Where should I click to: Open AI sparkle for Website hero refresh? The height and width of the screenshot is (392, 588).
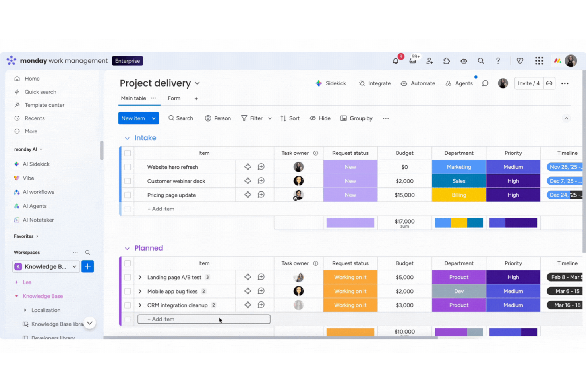pyautogui.click(x=248, y=167)
